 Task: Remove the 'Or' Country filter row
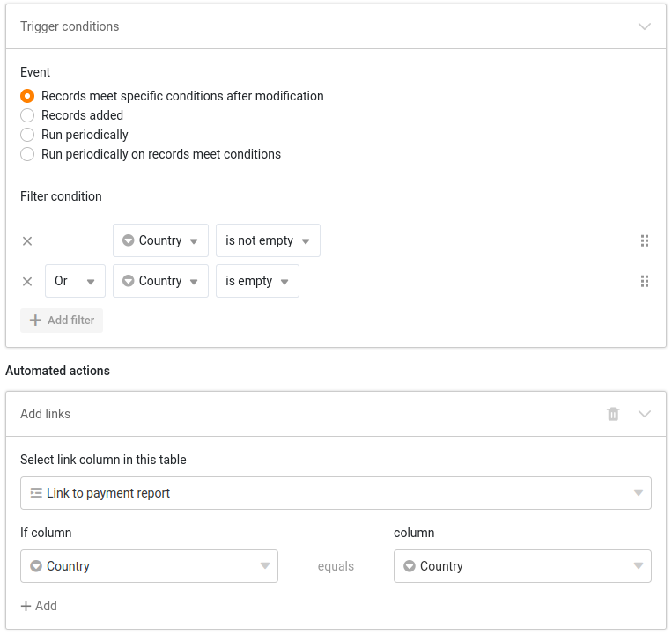27,281
